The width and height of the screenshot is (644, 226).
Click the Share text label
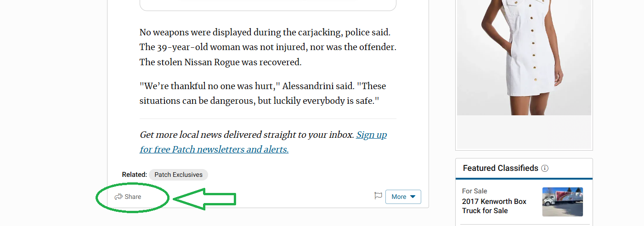(x=133, y=197)
